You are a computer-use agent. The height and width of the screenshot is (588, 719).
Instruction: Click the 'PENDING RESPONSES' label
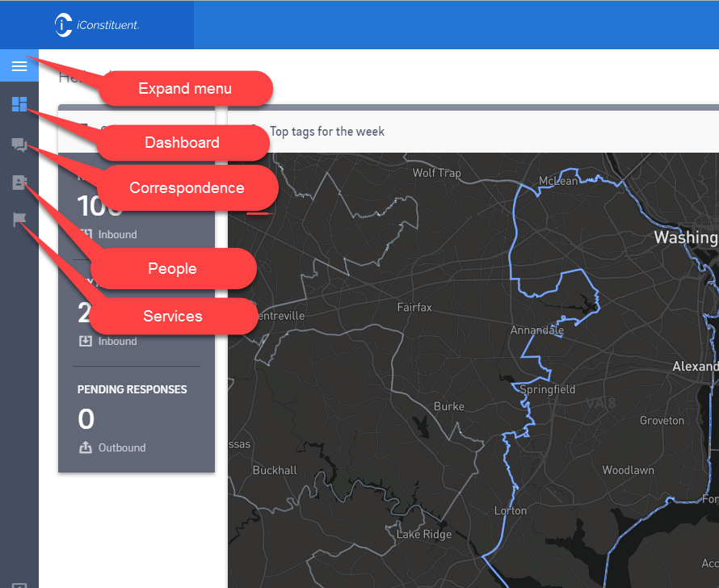[x=132, y=389]
